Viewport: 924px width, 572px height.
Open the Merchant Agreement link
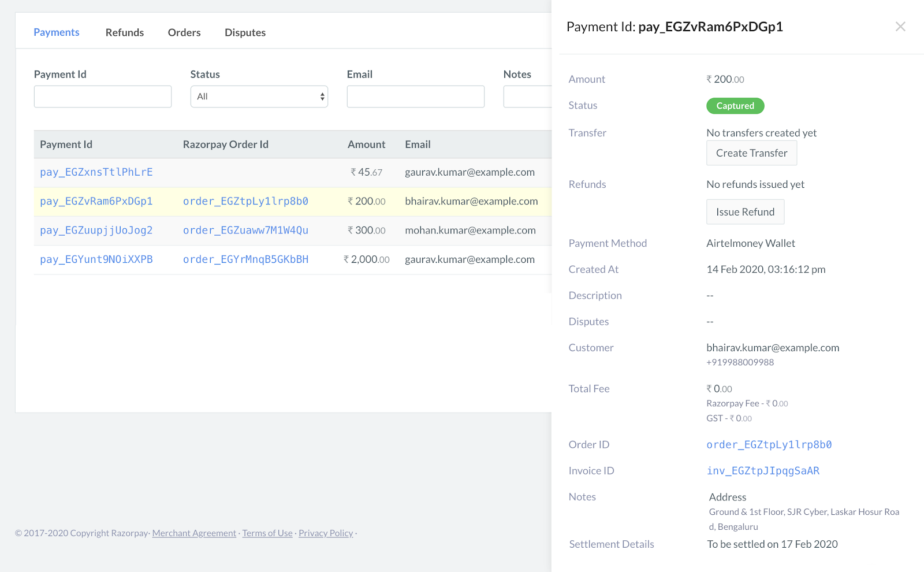pyautogui.click(x=193, y=533)
